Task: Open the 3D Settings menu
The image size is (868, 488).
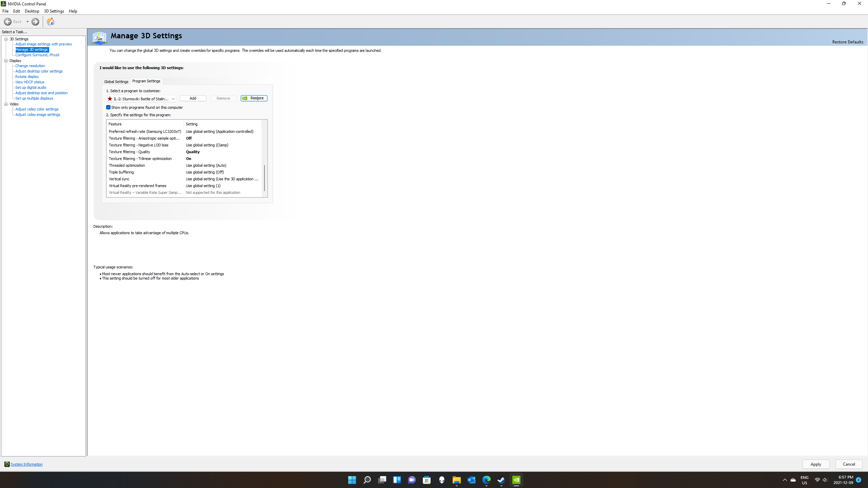Action: click(x=54, y=11)
